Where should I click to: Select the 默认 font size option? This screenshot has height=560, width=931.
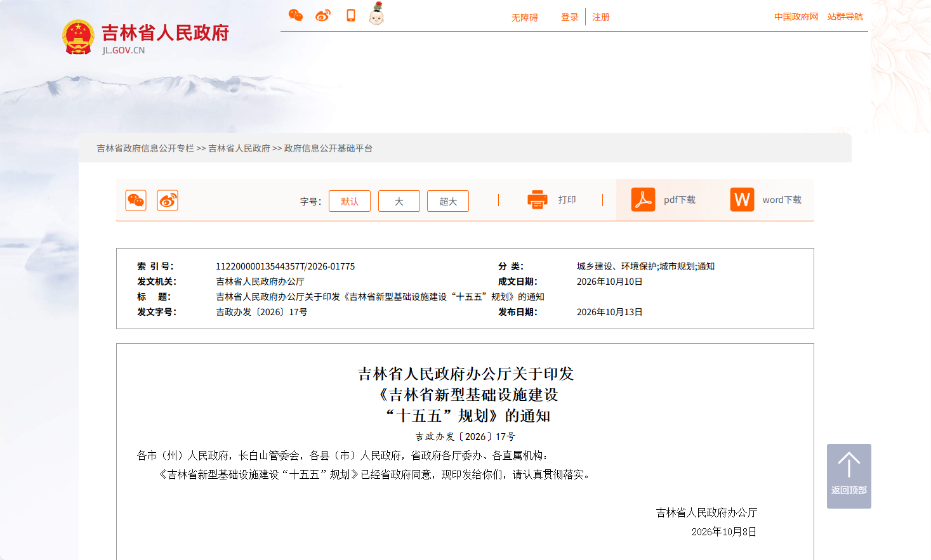[x=350, y=201]
